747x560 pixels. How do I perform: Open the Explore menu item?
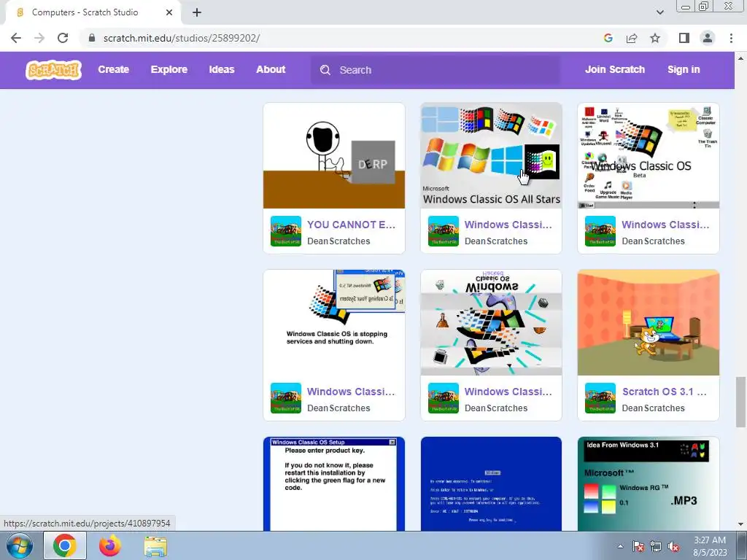pyautogui.click(x=169, y=69)
